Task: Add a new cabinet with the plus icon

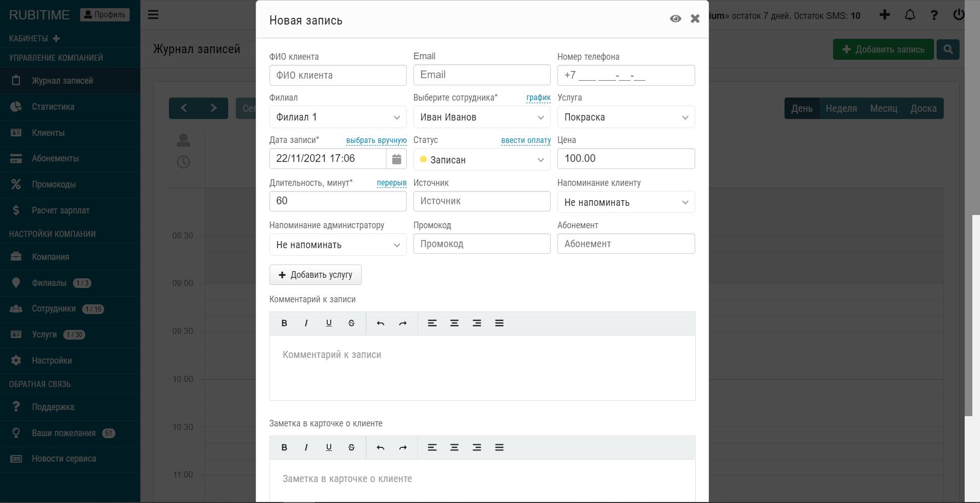Action: [x=56, y=38]
